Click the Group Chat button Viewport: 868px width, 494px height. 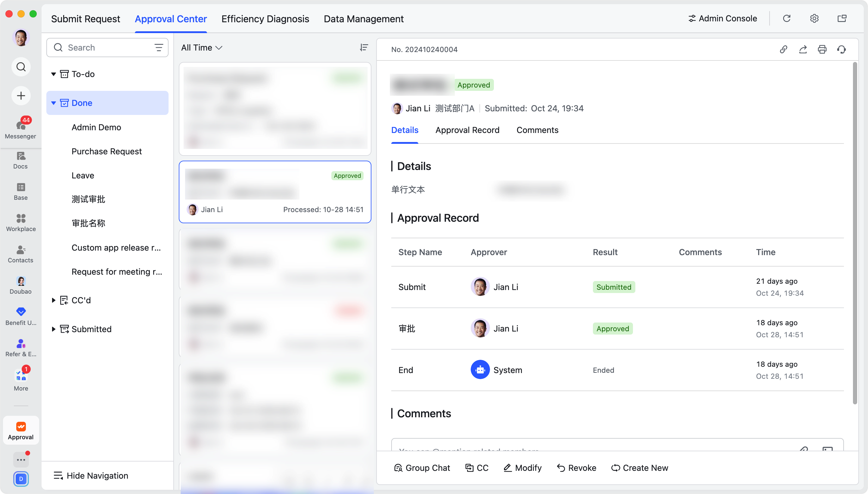point(422,468)
